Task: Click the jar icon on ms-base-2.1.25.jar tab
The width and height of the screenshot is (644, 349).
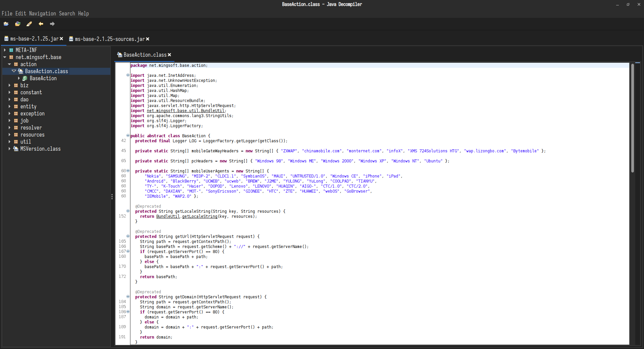Action: (x=6, y=39)
